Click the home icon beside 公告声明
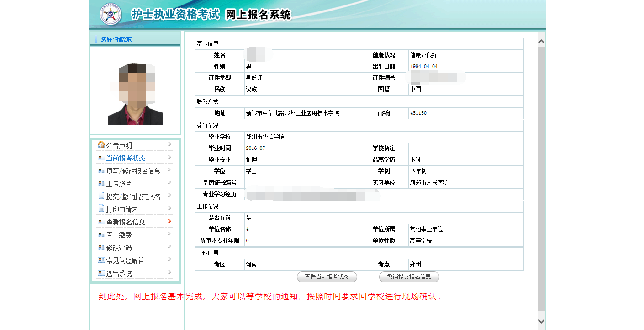644x330 pixels. click(101, 144)
